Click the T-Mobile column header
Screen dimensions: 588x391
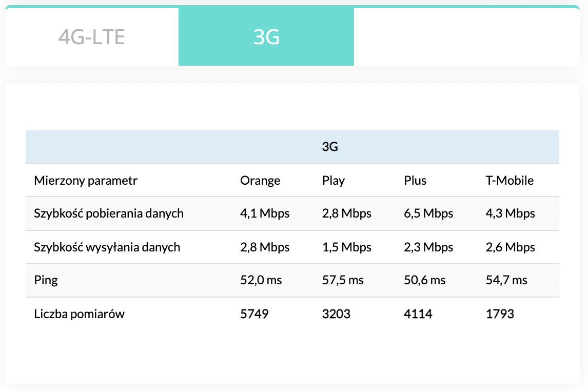pyautogui.click(x=509, y=180)
